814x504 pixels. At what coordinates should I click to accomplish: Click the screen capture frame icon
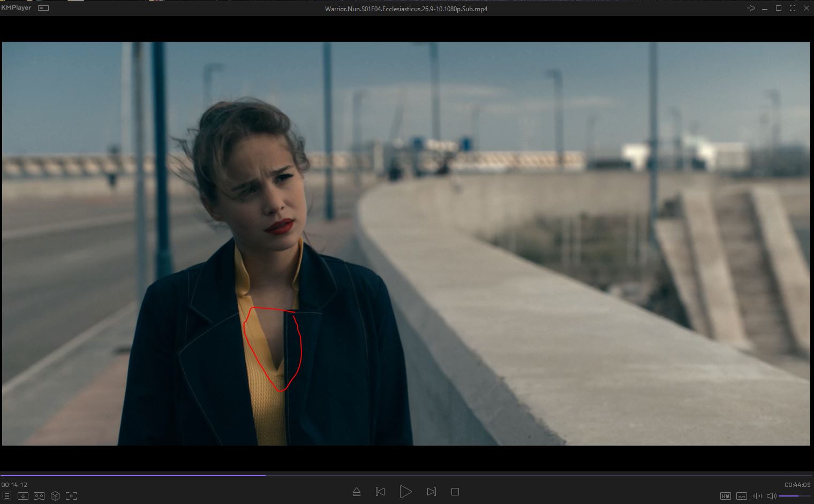coord(71,496)
